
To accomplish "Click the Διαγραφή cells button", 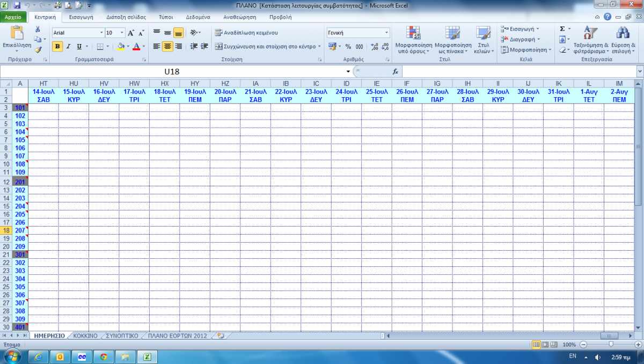I will (x=521, y=39).
